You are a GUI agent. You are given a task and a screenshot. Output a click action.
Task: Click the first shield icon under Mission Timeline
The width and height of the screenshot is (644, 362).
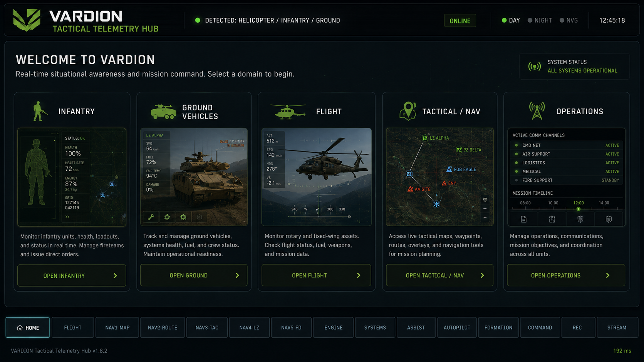click(x=580, y=219)
